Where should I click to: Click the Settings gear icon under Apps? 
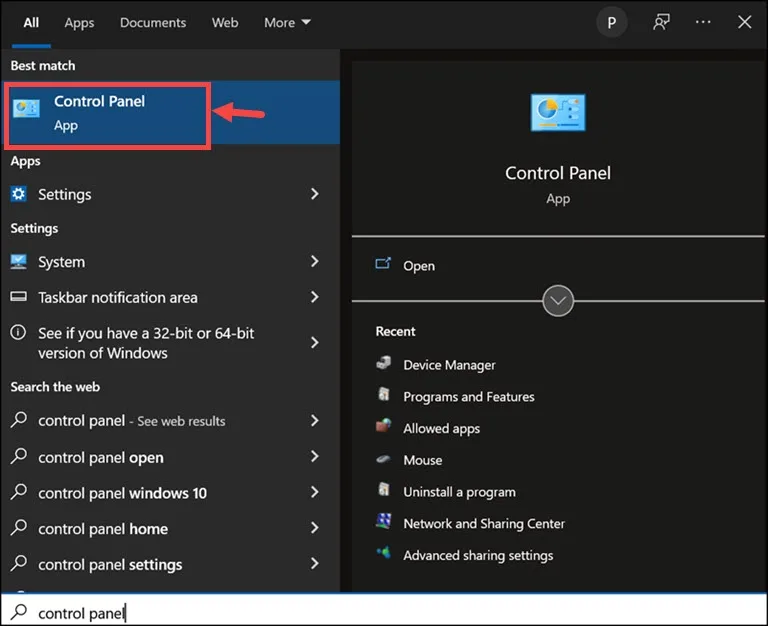[x=19, y=194]
